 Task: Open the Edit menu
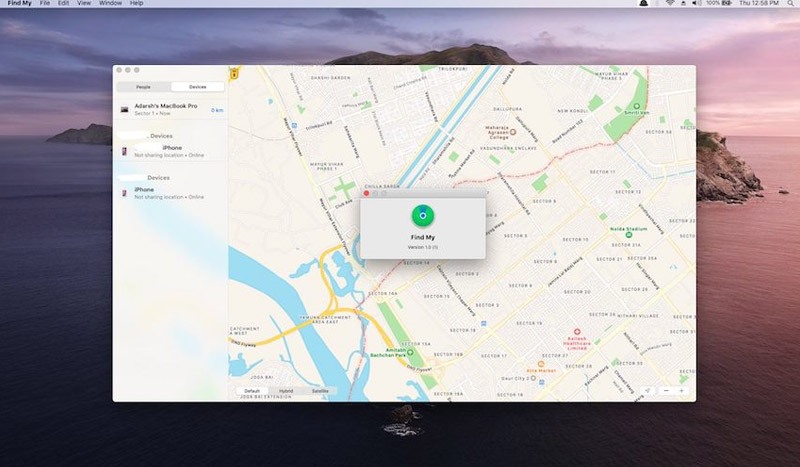click(63, 3)
